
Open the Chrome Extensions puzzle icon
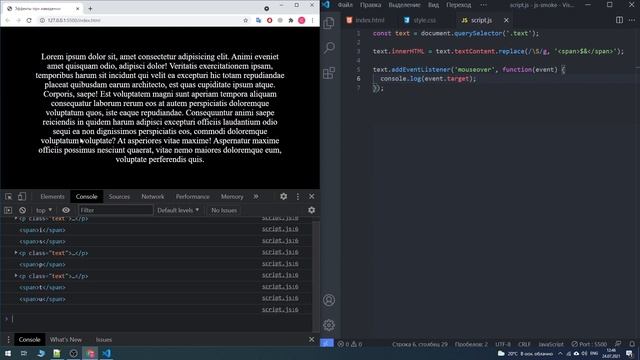[x=291, y=20]
